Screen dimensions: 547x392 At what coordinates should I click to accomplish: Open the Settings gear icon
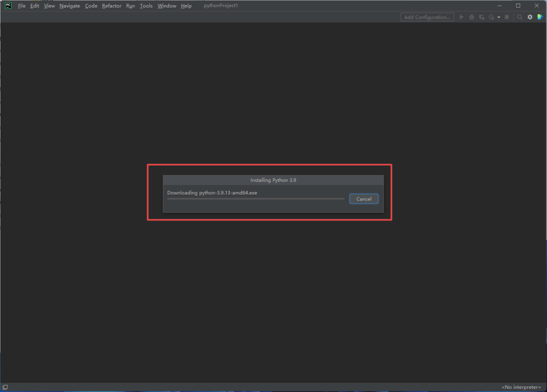click(530, 17)
